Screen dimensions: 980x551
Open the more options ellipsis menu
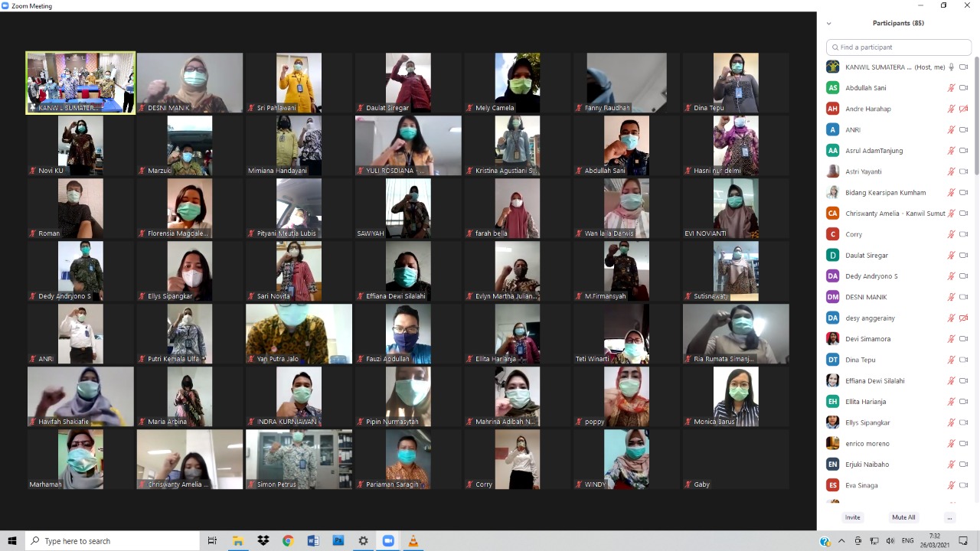[x=949, y=517]
